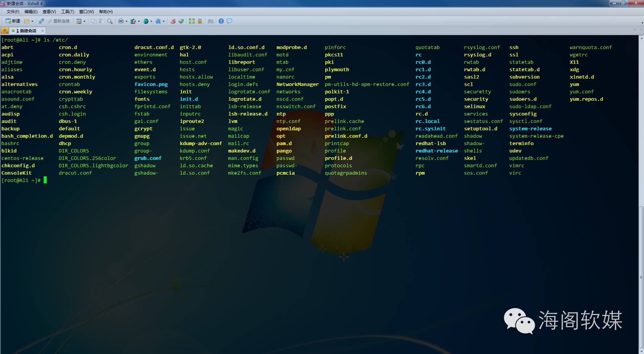Click the magnifier Find icon
Image resolution: width=644 pixels, height=354 pixels.
tap(110, 21)
